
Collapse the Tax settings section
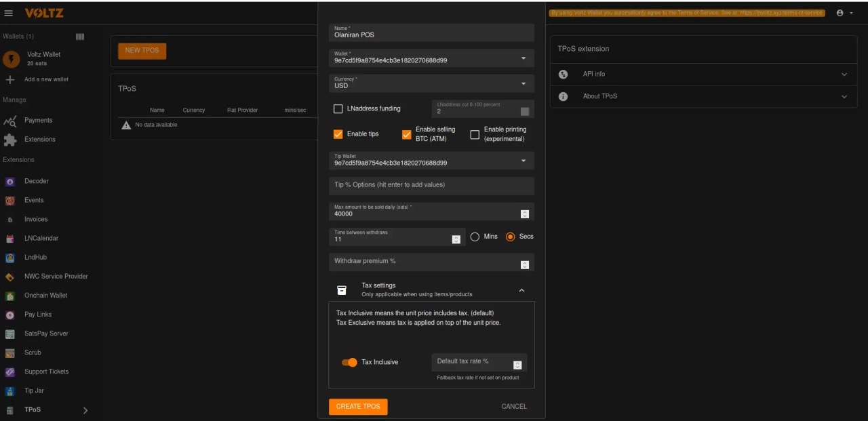pyautogui.click(x=521, y=290)
